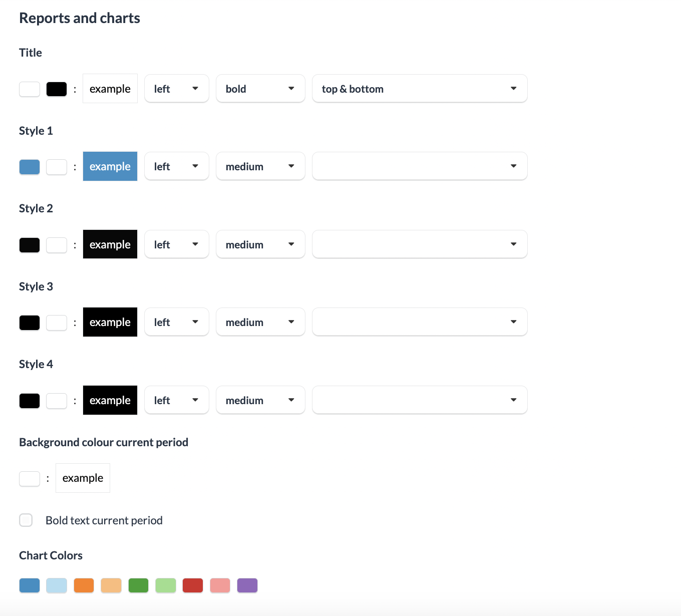Click the Title black text color swatch

57,89
